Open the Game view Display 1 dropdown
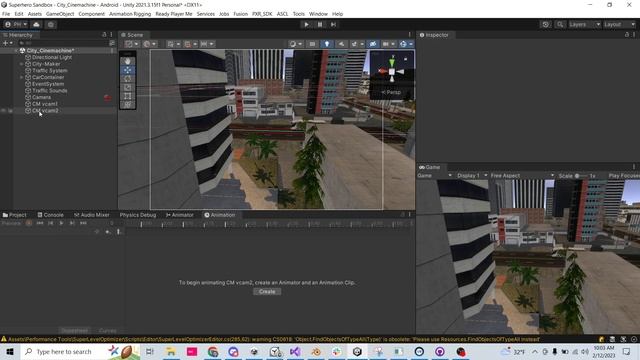This screenshot has height=360, width=640. (472, 176)
